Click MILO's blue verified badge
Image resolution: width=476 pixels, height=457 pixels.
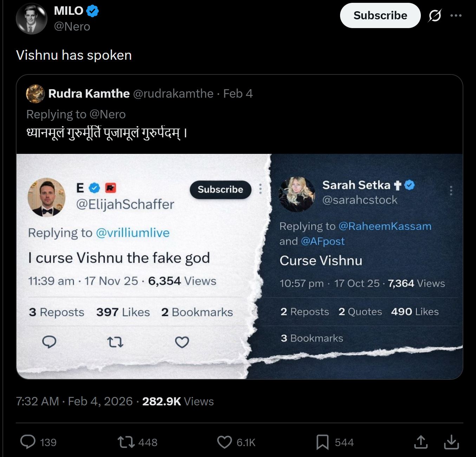pos(92,11)
